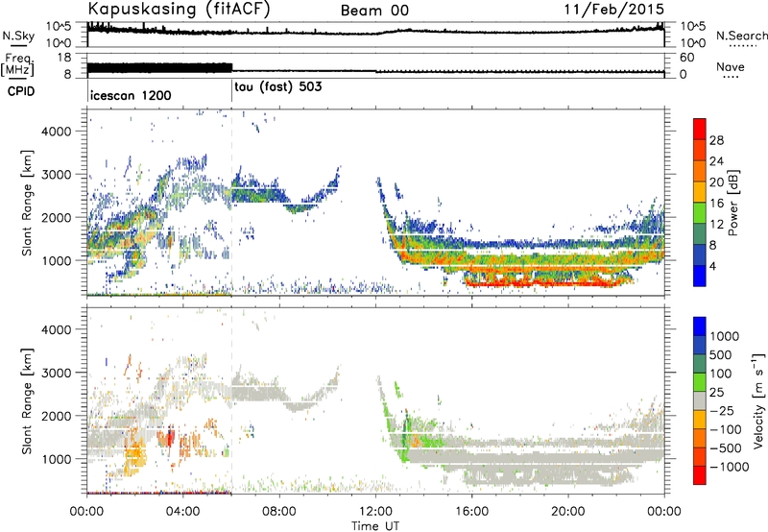
Task: Click the blue bottom of power color bar
Action: click(x=700, y=276)
